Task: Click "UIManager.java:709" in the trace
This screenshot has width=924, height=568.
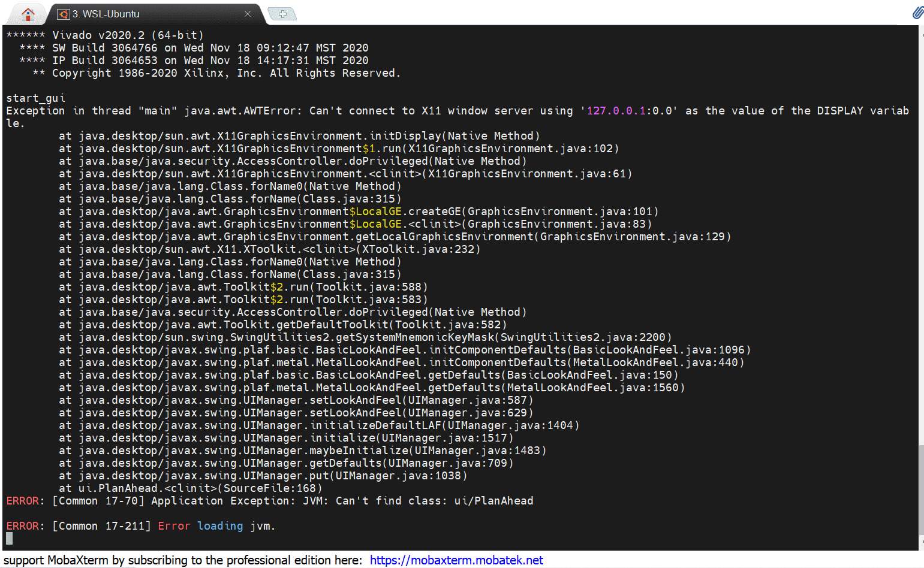Action: (x=448, y=463)
